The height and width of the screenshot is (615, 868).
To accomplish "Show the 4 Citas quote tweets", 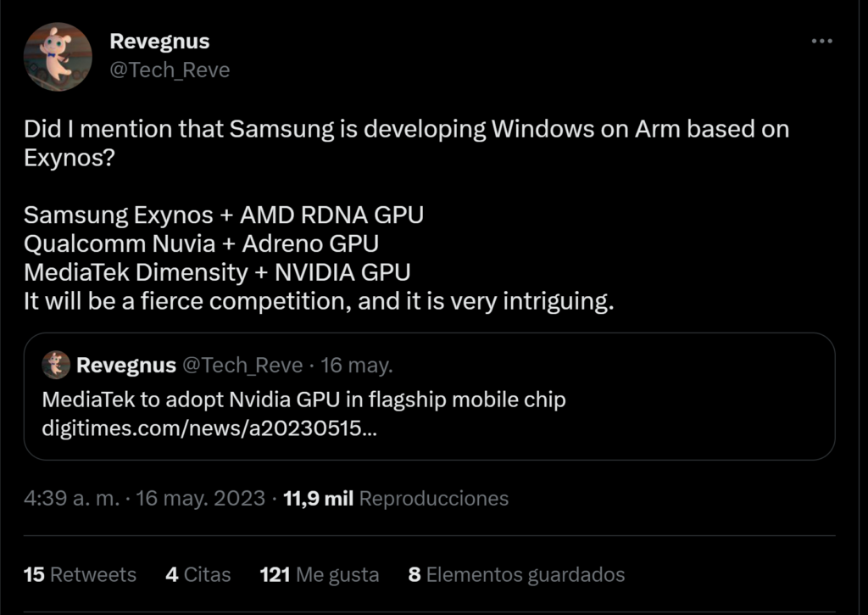I will pyautogui.click(x=198, y=574).
